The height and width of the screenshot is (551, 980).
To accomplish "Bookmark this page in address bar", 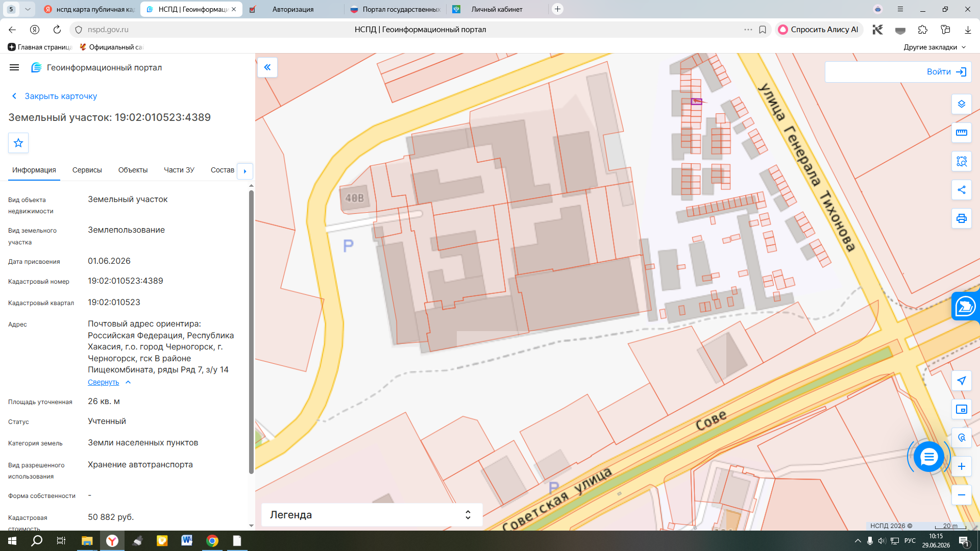I will [763, 30].
